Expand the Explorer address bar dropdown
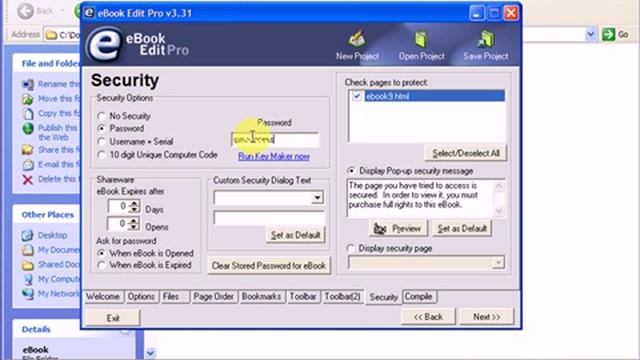640x360 pixels. [590, 34]
